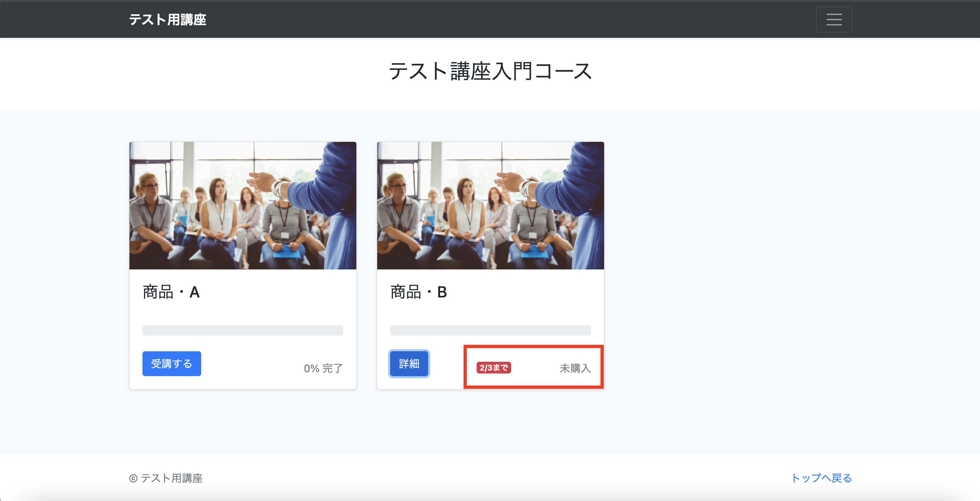Click the 商品・B course thumbnail
980x501 pixels.
click(x=490, y=205)
